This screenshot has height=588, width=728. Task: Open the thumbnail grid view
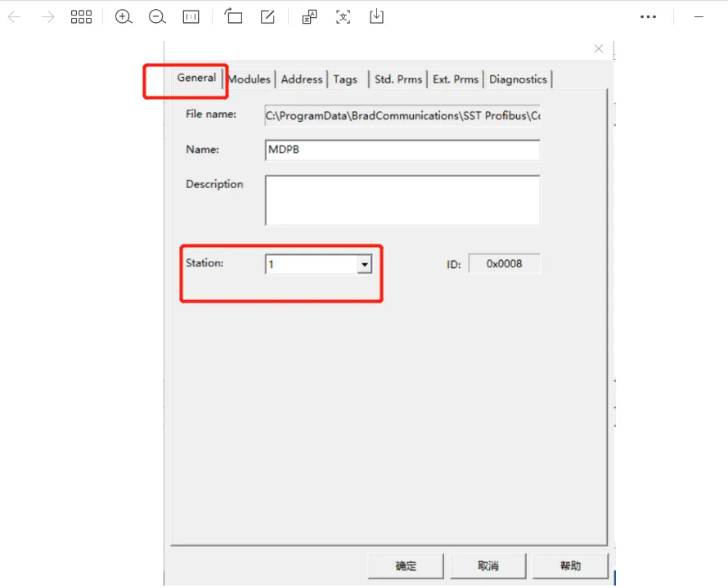point(81,17)
